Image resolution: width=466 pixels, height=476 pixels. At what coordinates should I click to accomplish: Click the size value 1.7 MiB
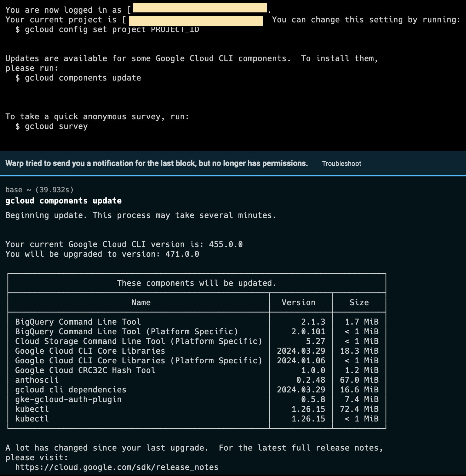click(361, 322)
